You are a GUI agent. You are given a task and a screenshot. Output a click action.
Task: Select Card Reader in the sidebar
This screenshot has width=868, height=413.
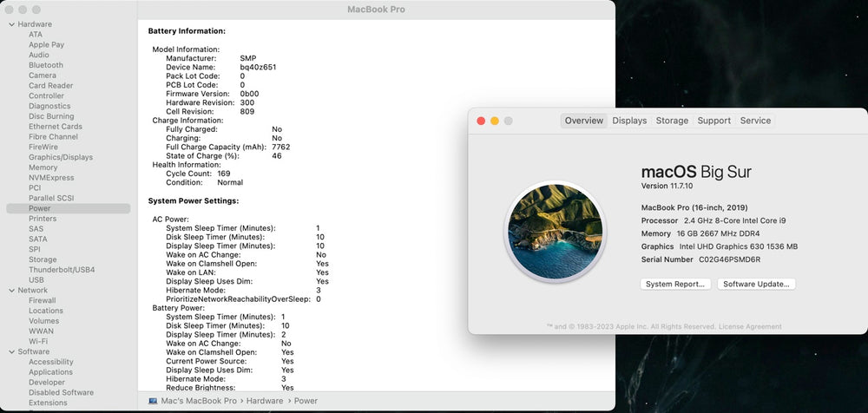click(x=51, y=85)
